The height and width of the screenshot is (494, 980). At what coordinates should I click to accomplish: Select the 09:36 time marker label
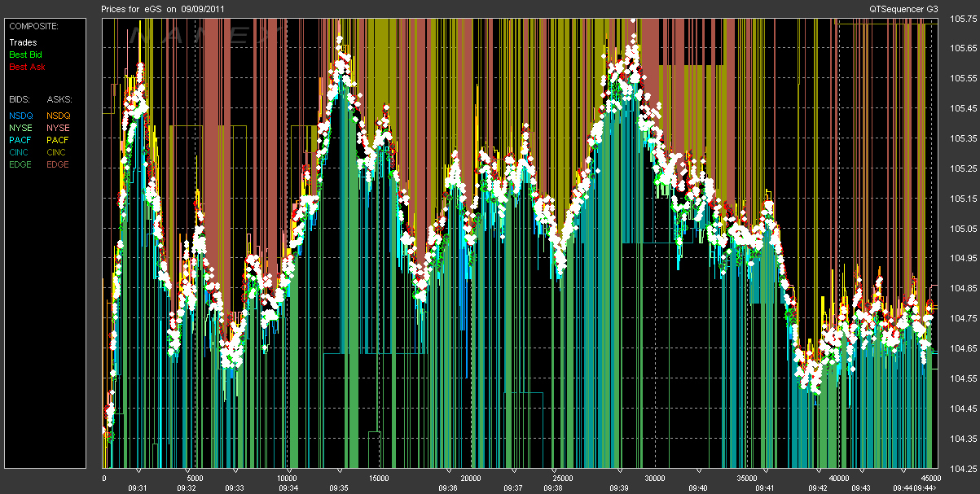click(x=447, y=487)
